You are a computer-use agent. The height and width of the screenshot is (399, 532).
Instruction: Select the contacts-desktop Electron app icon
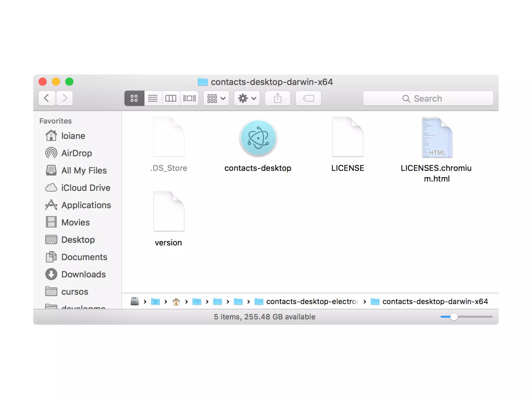click(258, 138)
